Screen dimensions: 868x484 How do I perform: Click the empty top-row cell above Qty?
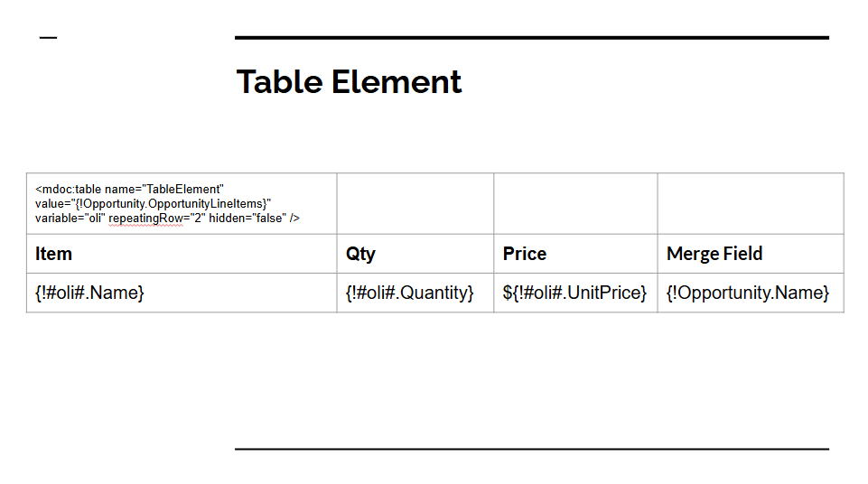(415, 203)
